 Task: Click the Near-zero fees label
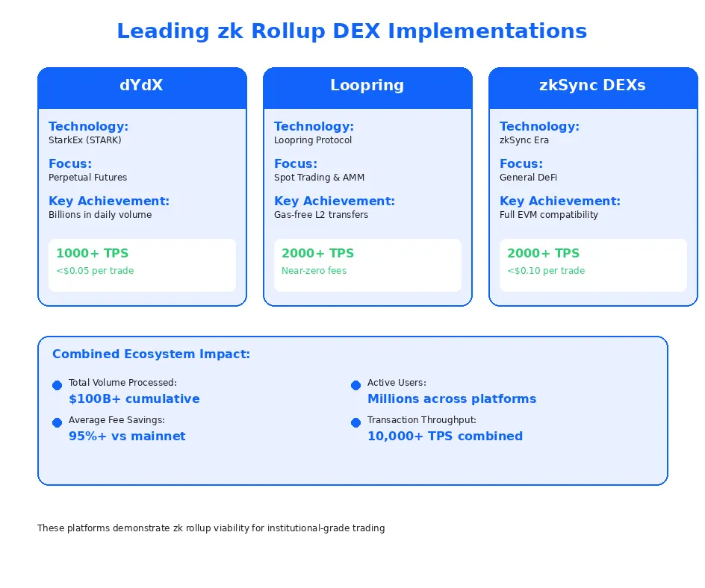[313, 270]
